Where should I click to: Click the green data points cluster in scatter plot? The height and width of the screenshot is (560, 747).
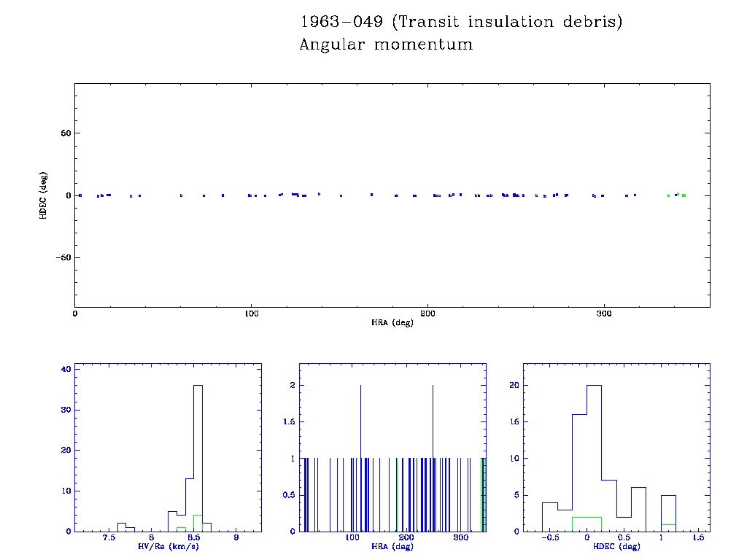pyautogui.click(x=677, y=195)
